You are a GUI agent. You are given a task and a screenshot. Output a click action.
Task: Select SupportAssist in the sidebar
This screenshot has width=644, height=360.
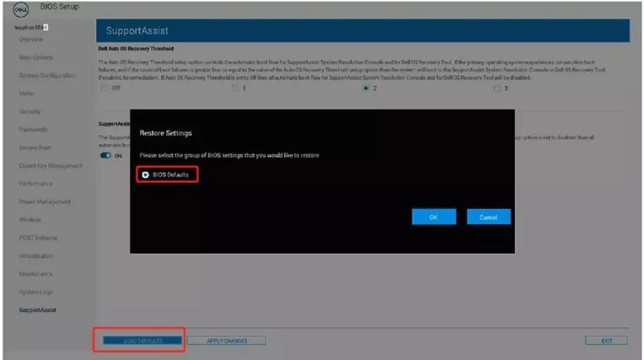[38, 310]
